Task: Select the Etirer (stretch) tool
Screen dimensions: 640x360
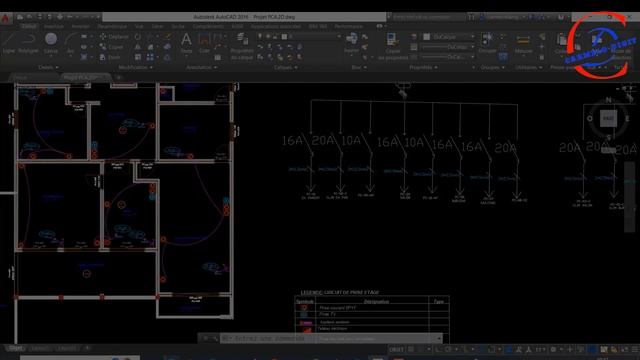Action: (x=110, y=57)
